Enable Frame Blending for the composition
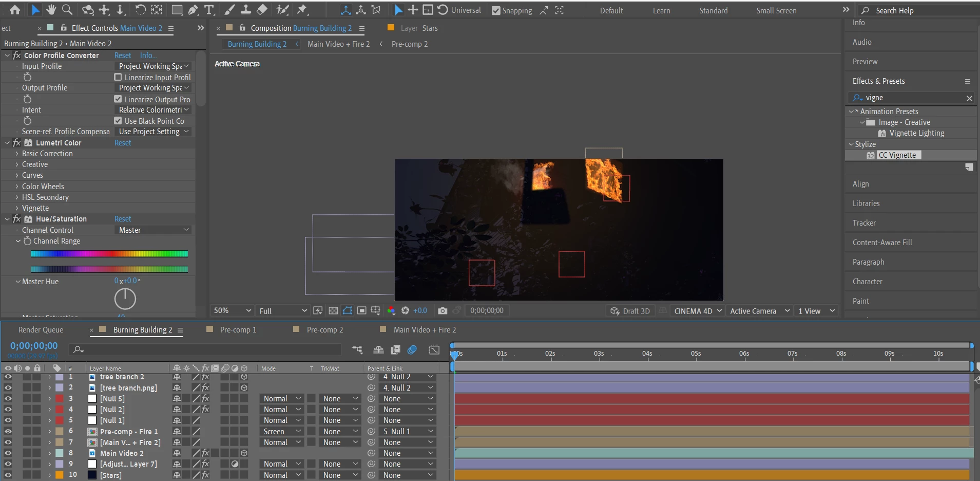 (x=395, y=350)
